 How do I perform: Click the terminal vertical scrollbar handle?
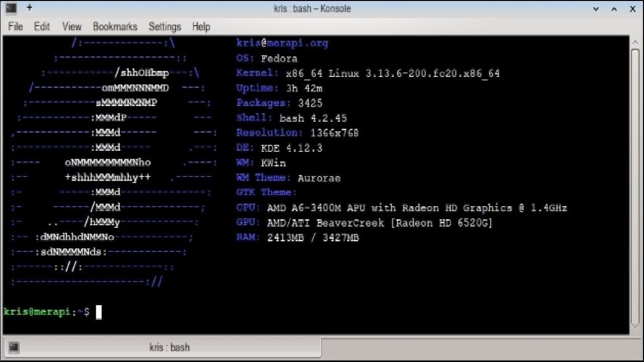click(635, 185)
